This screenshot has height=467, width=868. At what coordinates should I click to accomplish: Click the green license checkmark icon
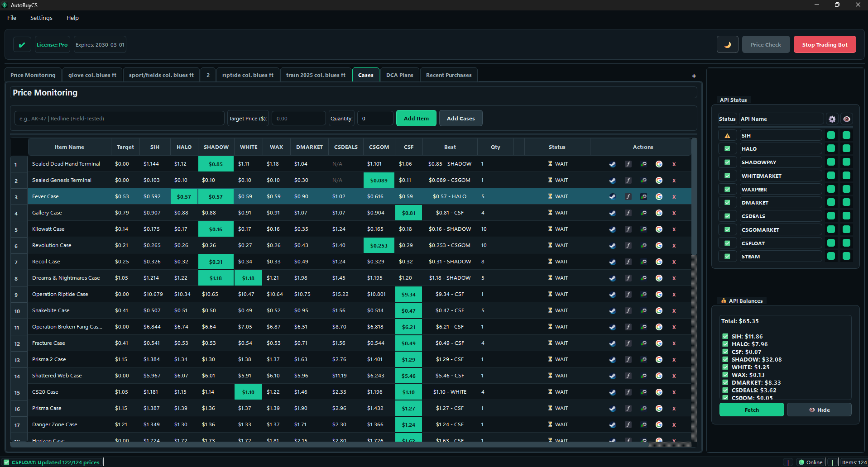tap(22, 44)
